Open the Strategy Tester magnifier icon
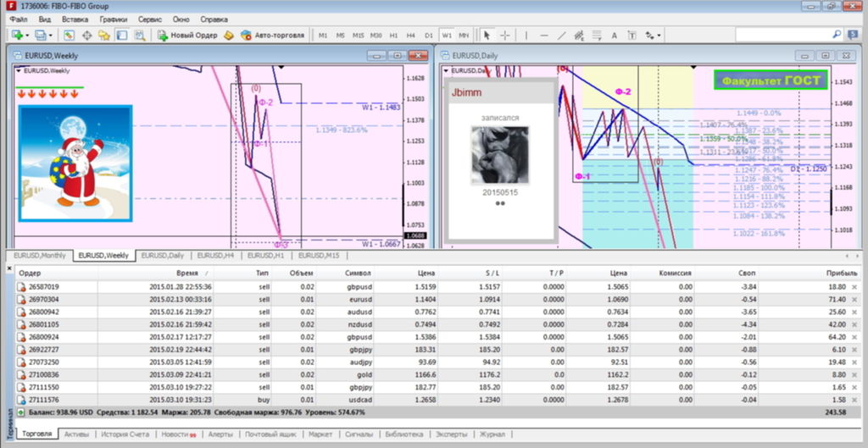 [x=140, y=36]
